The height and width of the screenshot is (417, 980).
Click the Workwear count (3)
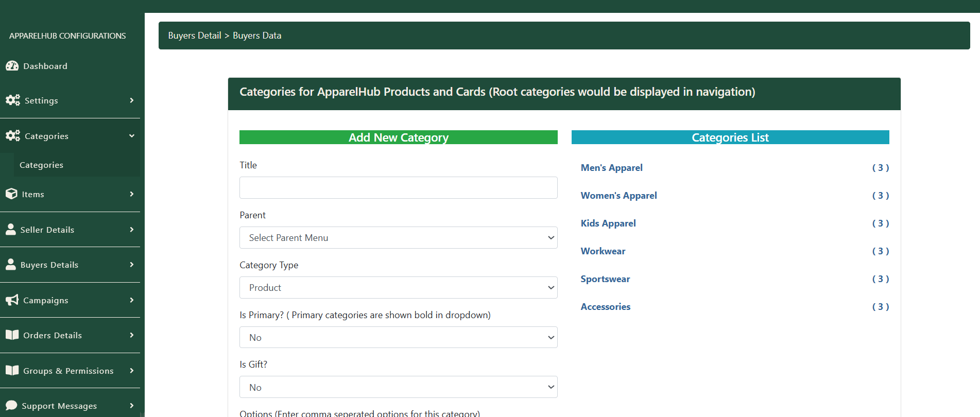click(881, 251)
